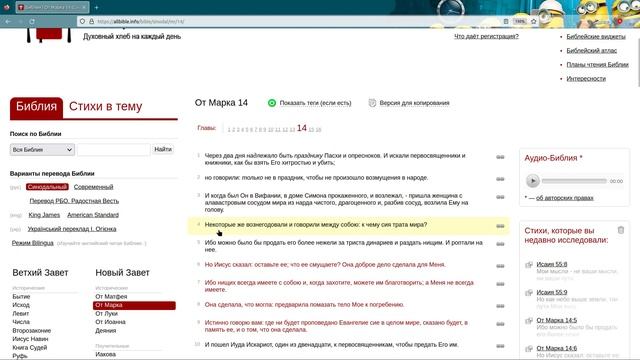The height and width of the screenshot is (360, 640).
Task: Open the book От Луки
Action: [x=106, y=314]
